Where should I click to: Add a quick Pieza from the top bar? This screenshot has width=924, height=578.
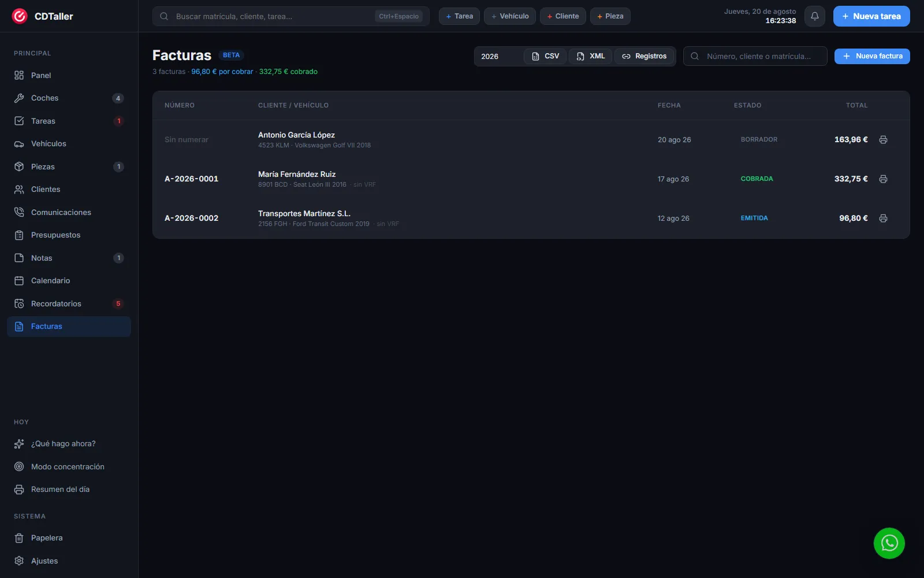pyautogui.click(x=610, y=16)
